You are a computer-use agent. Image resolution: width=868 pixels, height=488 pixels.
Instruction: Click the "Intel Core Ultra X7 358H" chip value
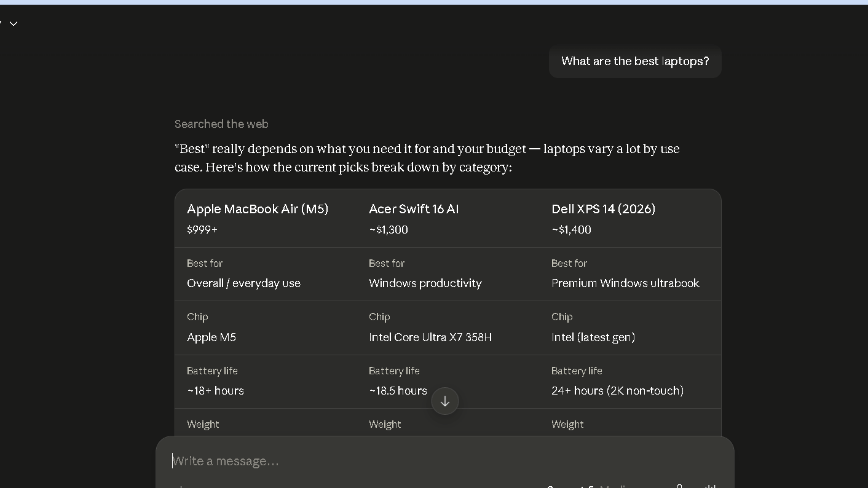point(430,337)
